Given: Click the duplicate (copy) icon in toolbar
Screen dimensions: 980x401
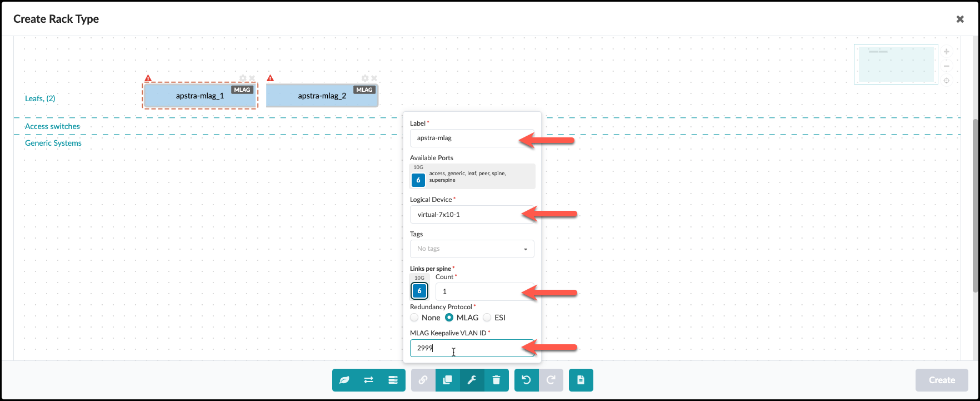Looking at the screenshot, I should point(447,380).
